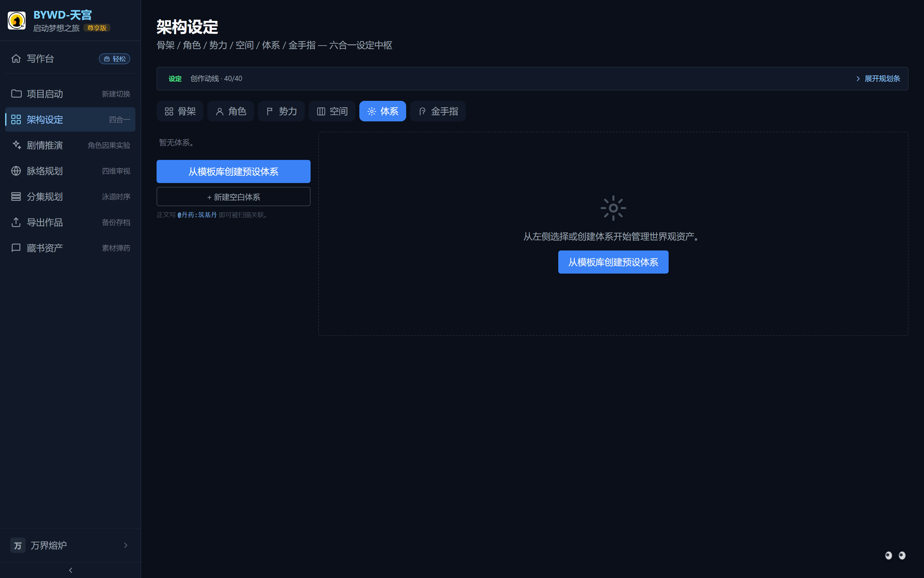This screenshot has width=924, height=578.
Task: Open 藏书资产 in the sidebar
Action: click(70, 248)
